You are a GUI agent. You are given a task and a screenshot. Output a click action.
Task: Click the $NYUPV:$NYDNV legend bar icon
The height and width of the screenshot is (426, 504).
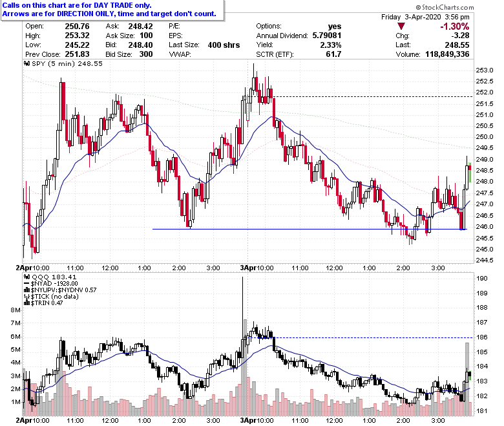click(27, 290)
